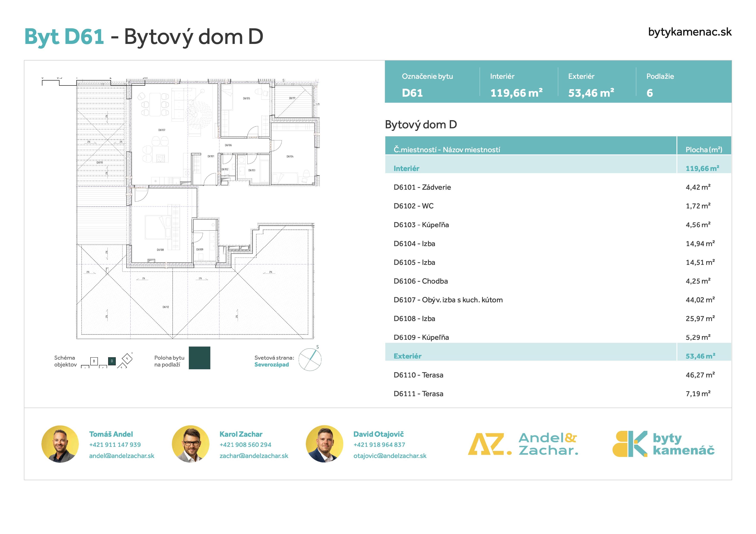
Task: Click the Exteriér section header in table
Action: point(558,352)
